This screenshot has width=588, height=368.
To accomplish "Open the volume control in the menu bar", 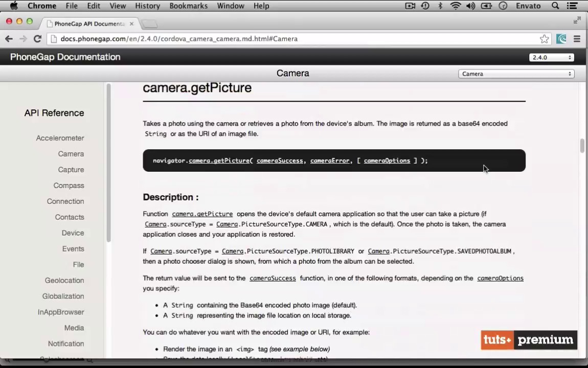I will coord(470,6).
